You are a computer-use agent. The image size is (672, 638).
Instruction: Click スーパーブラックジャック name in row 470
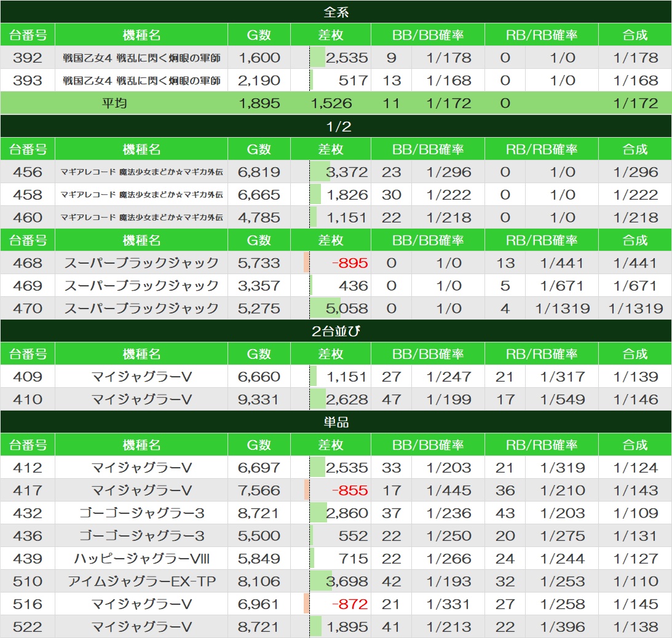pyautogui.click(x=141, y=308)
